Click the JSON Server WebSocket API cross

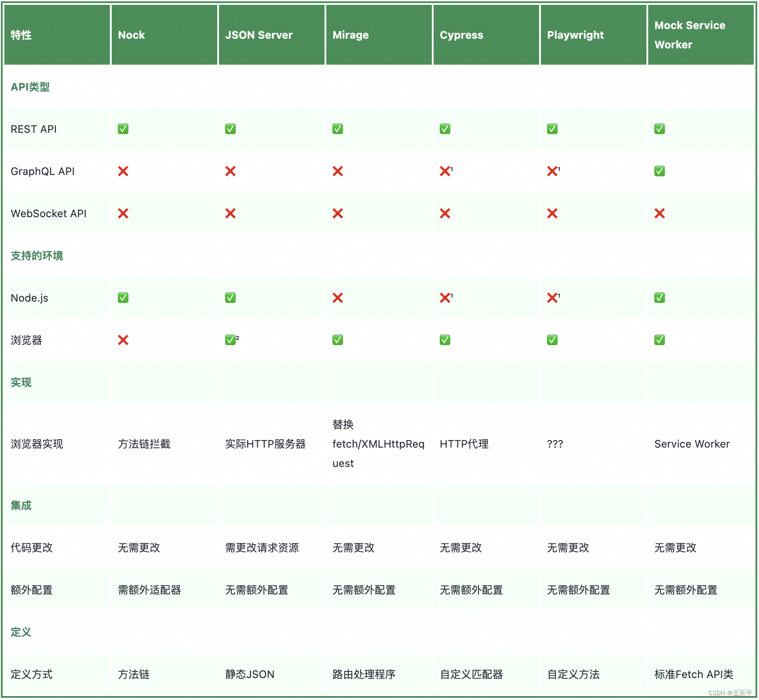click(230, 213)
